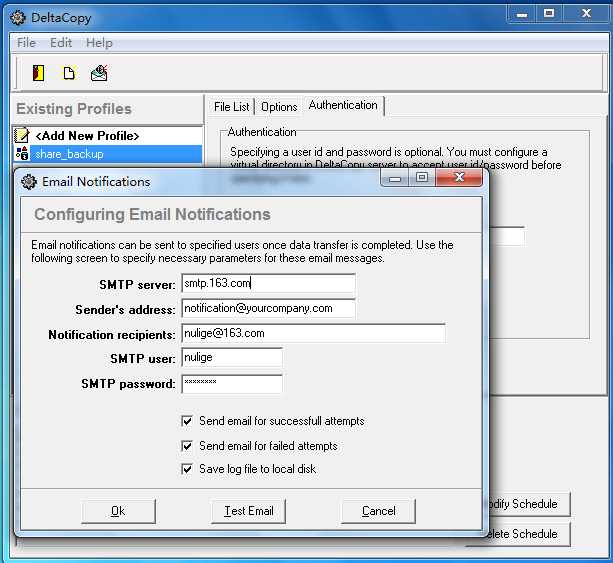Click the share_backup profile icon

click(22, 154)
